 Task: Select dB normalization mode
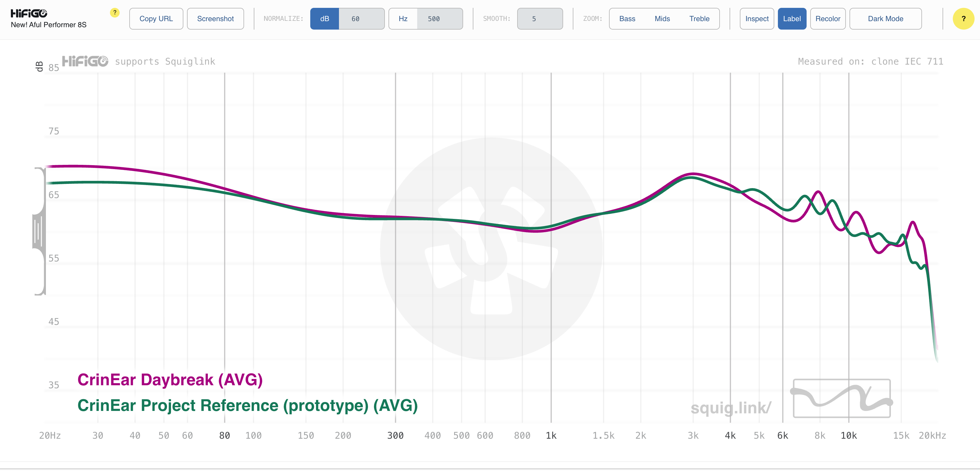(x=324, y=19)
